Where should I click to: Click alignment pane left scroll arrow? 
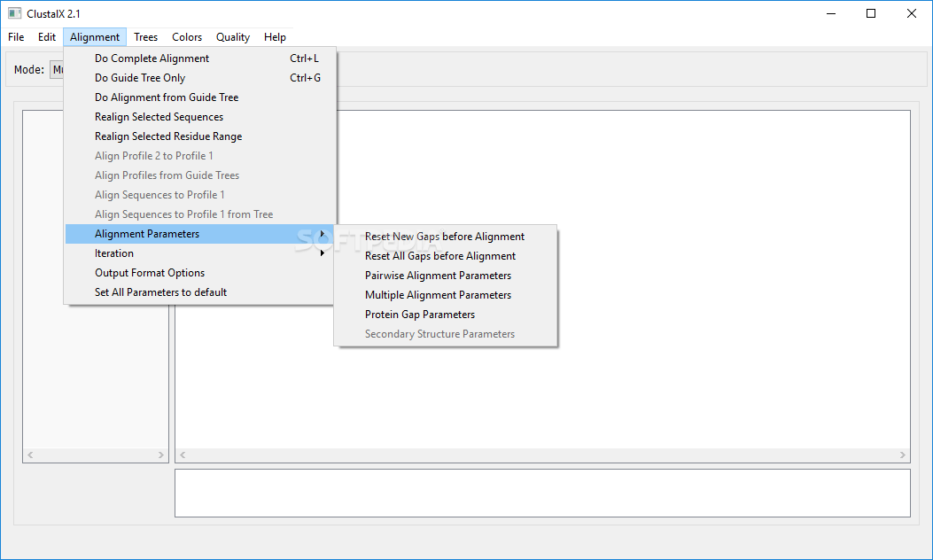tap(183, 455)
